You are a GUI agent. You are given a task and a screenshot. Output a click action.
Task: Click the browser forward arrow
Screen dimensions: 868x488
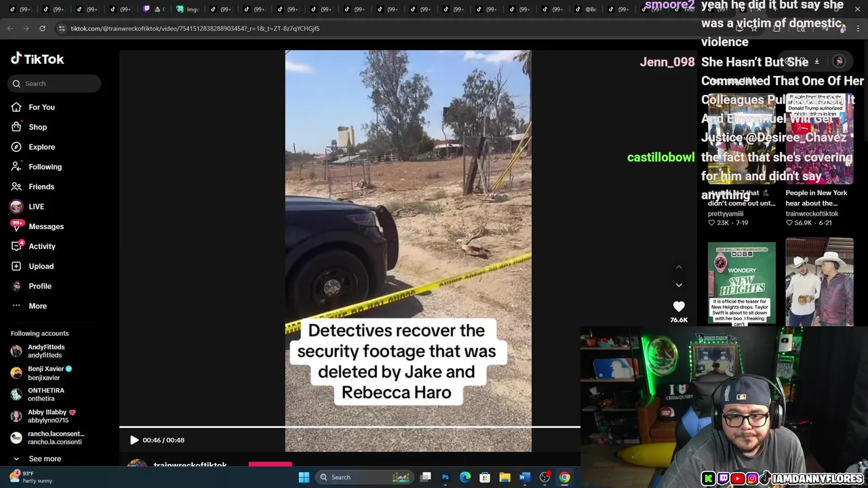click(26, 28)
